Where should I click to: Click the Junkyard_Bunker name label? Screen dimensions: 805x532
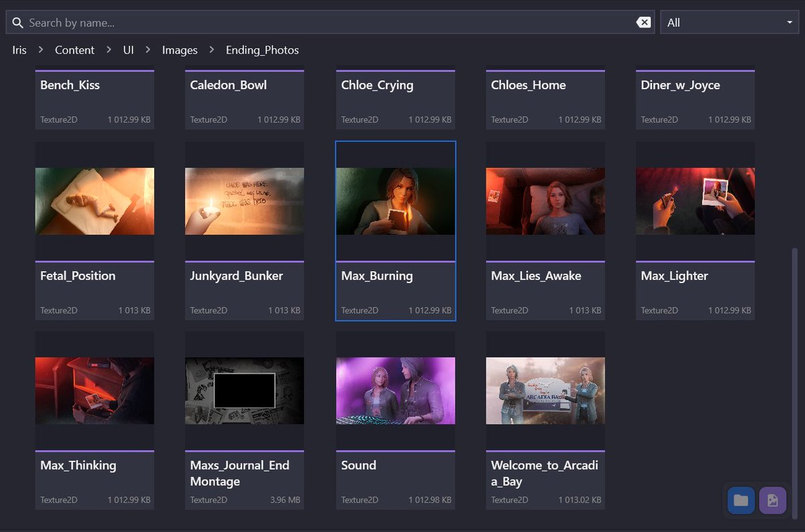pyautogui.click(x=236, y=276)
